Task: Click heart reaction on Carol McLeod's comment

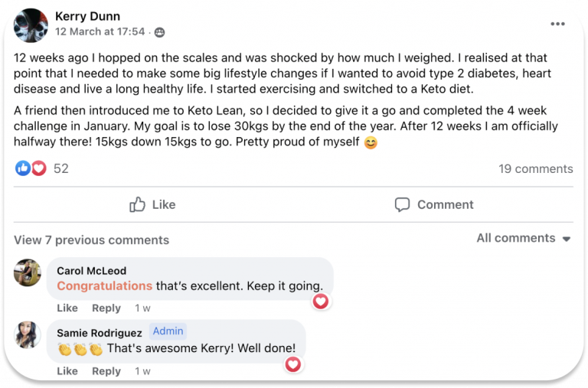Action: [x=321, y=301]
